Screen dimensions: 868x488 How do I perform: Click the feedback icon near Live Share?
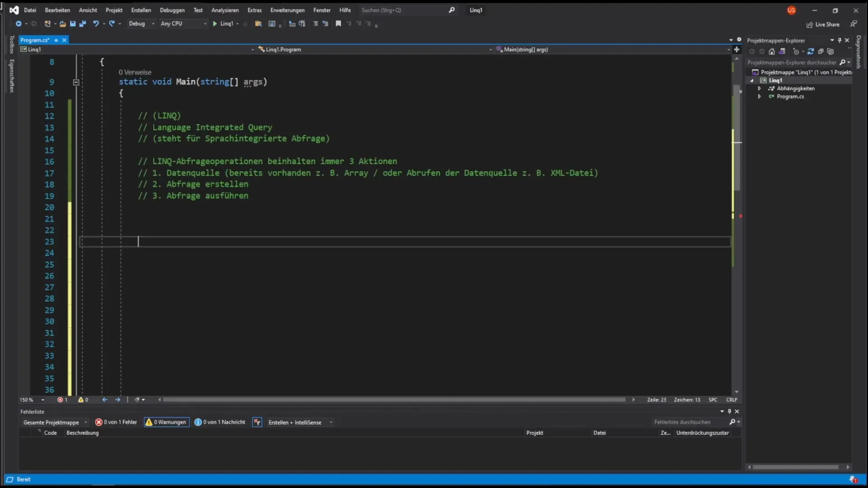(x=854, y=23)
